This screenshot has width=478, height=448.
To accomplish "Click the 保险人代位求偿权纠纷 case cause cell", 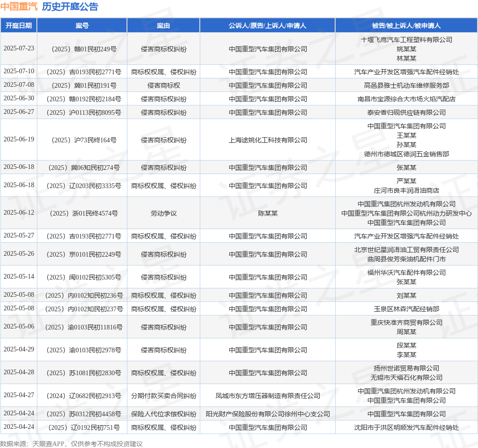I will (163, 414).
